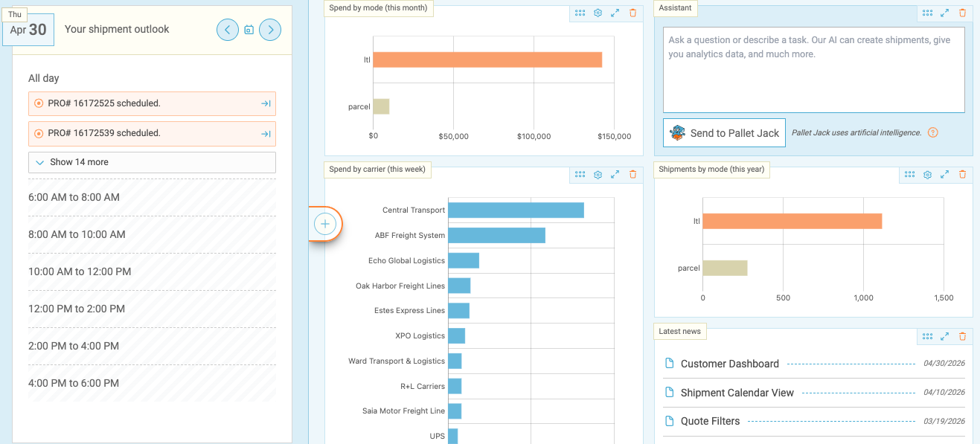The height and width of the screenshot is (444, 980).
Task: Delete the Assistant widget with the trash icon
Action: [x=962, y=13]
